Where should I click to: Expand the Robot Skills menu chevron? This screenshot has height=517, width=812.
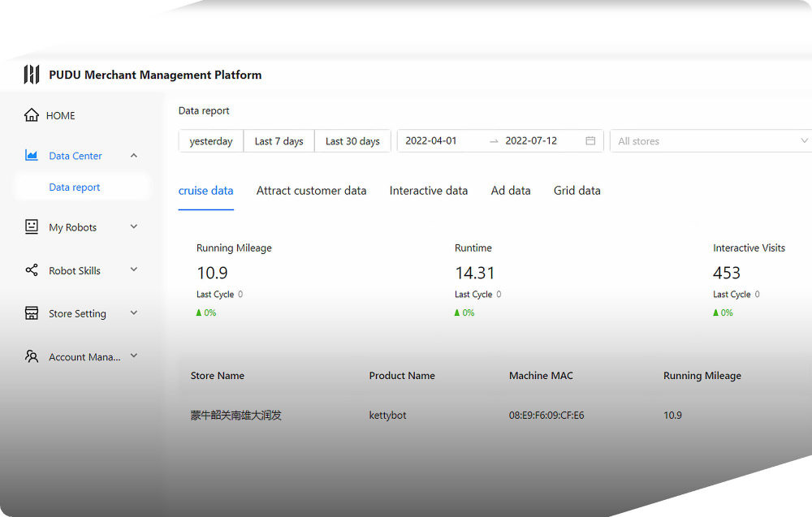pyautogui.click(x=134, y=269)
